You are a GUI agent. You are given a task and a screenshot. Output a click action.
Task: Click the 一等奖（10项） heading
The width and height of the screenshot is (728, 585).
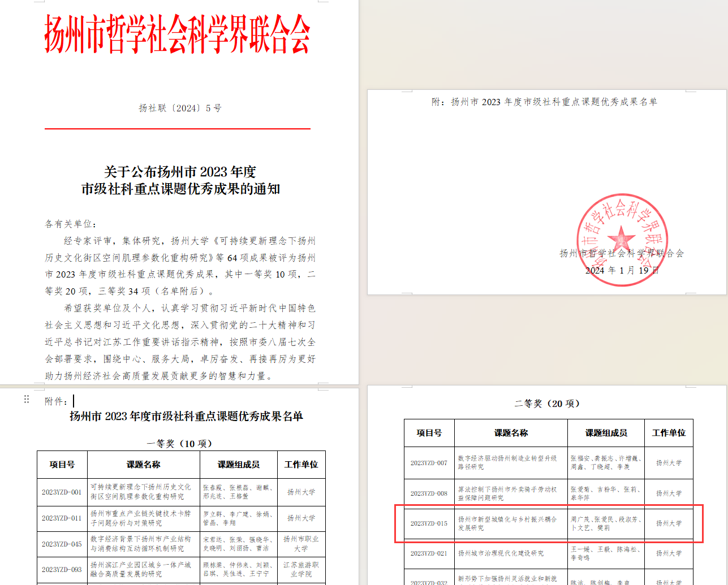180,444
